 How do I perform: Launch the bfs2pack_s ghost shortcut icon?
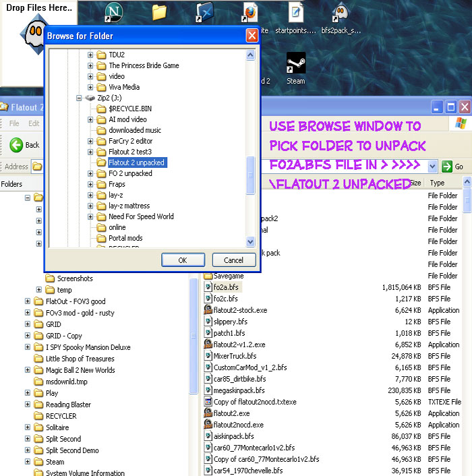coord(341,12)
